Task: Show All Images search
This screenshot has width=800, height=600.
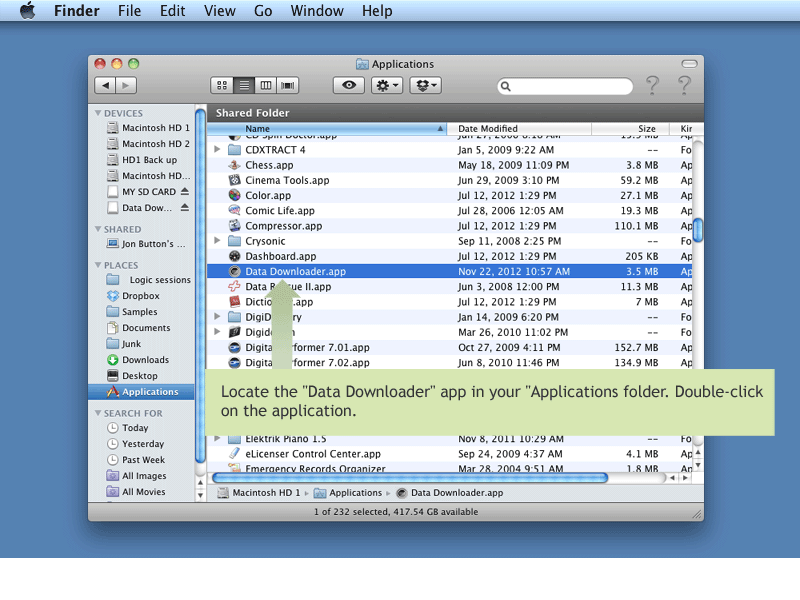Action: tap(136, 476)
